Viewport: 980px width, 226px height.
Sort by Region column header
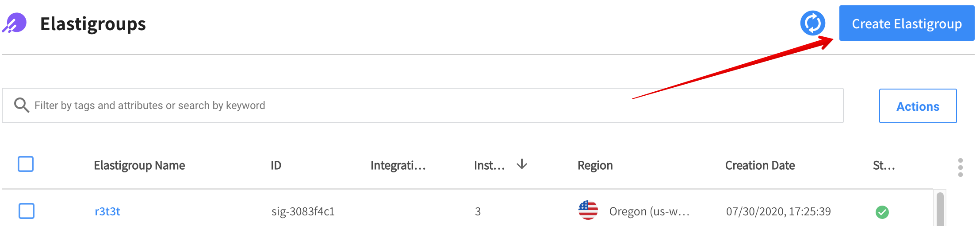point(595,165)
